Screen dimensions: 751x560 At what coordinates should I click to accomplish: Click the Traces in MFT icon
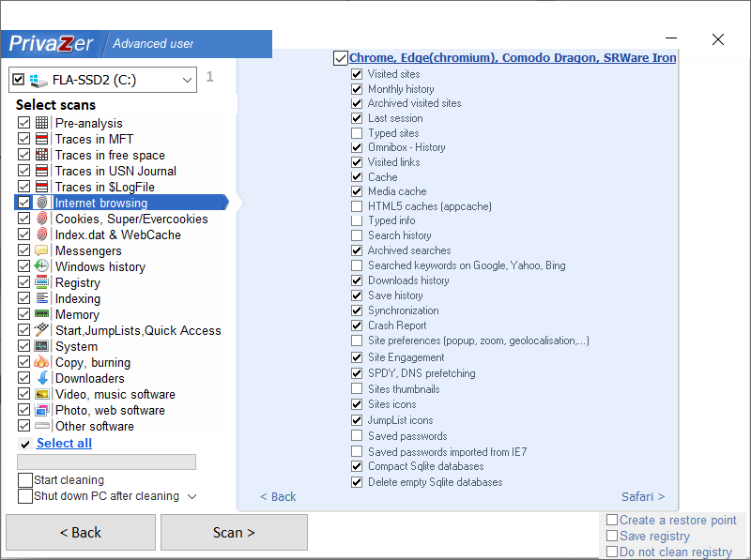pyautogui.click(x=41, y=139)
